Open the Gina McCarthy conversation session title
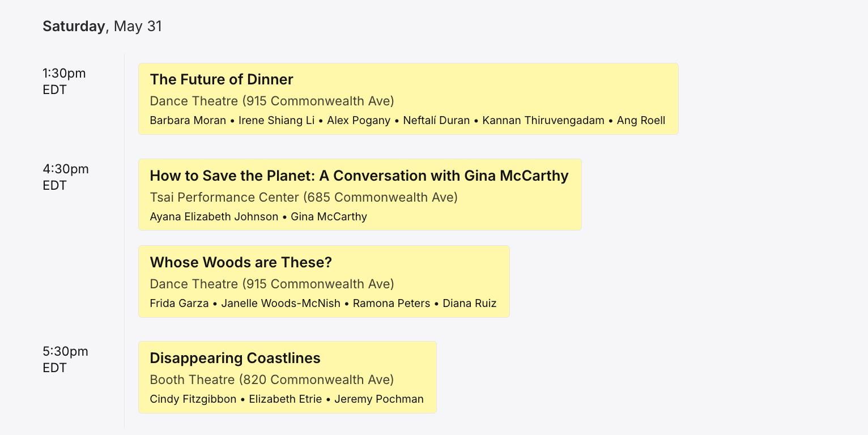The image size is (868, 435). click(359, 176)
